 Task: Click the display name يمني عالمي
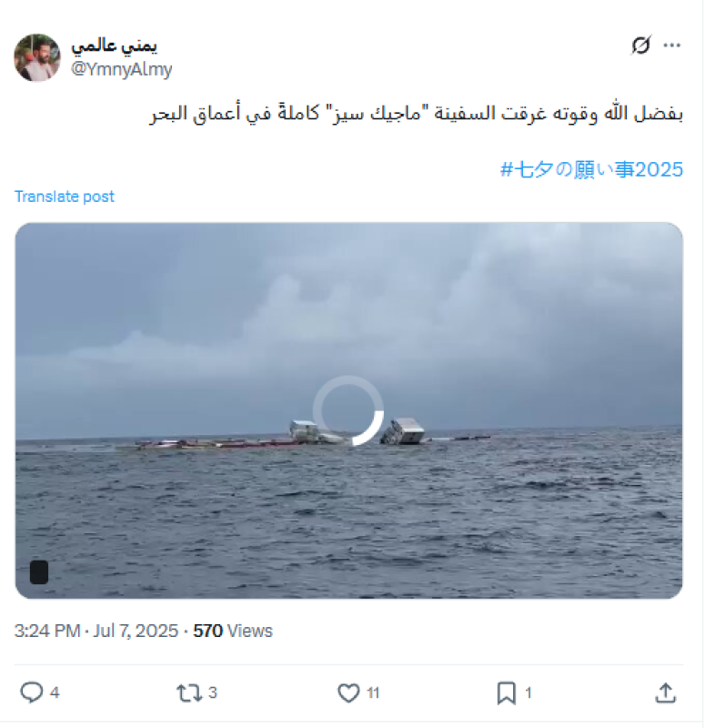pyautogui.click(x=115, y=46)
